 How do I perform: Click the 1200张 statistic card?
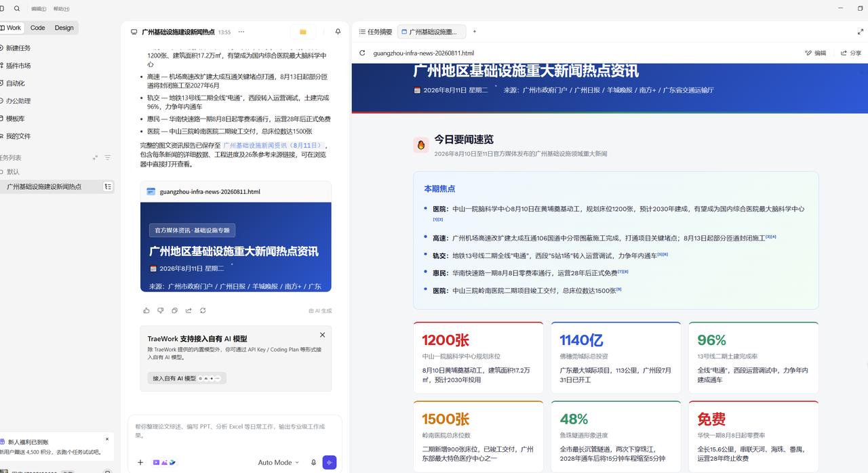[x=478, y=358]
